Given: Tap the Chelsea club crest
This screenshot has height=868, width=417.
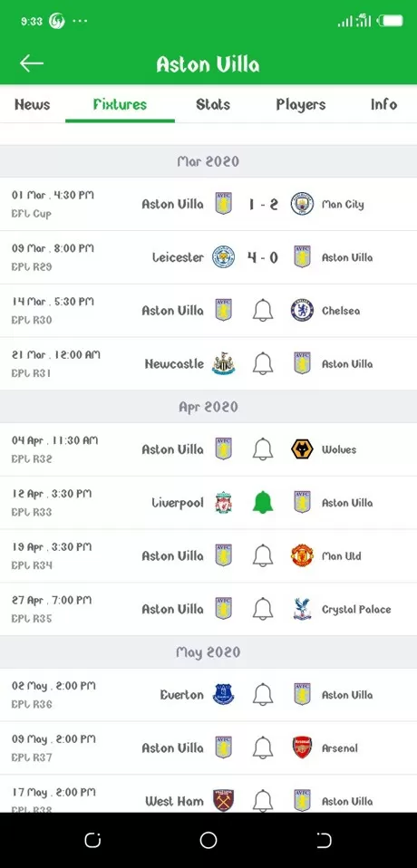Looking at the screenshot, I should [303, 310].
